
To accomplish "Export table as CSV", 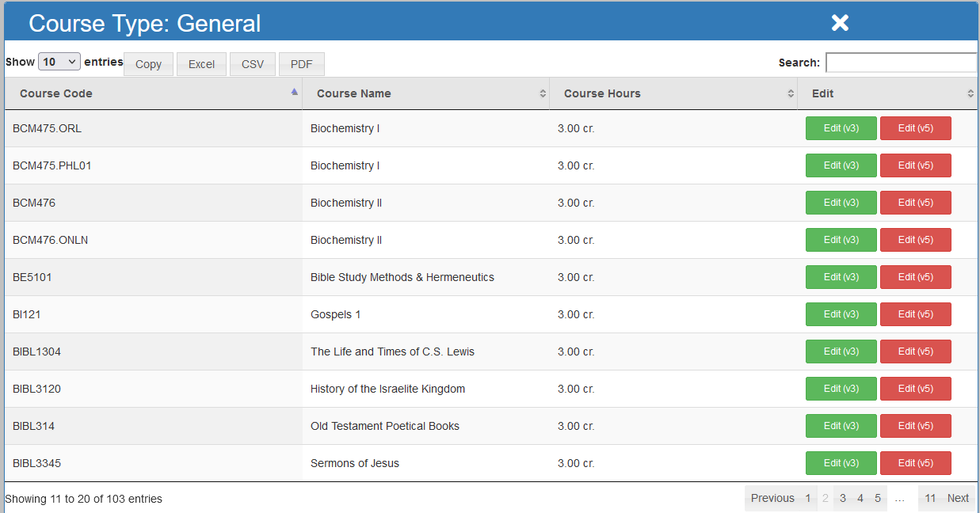I will coord(253,64).
